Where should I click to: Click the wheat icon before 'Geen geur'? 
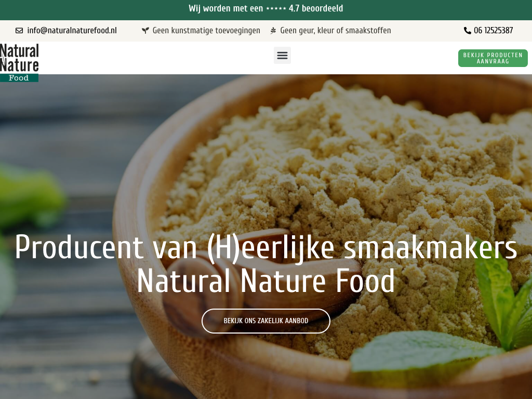pyautogui.click(x=273, y=31)
